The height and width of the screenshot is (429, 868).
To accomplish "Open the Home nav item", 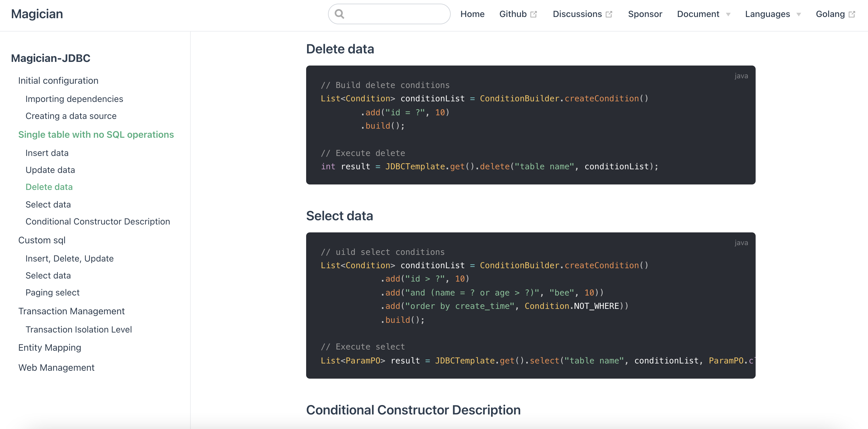I will click(x=472, y=14).
